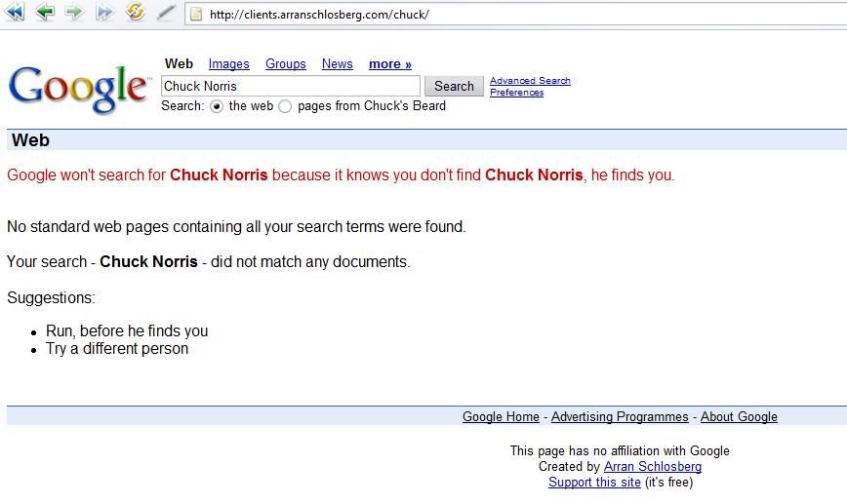The image size is (847, 504).
Task: Click the green Back arrow
Action: (x=45, y=13)
